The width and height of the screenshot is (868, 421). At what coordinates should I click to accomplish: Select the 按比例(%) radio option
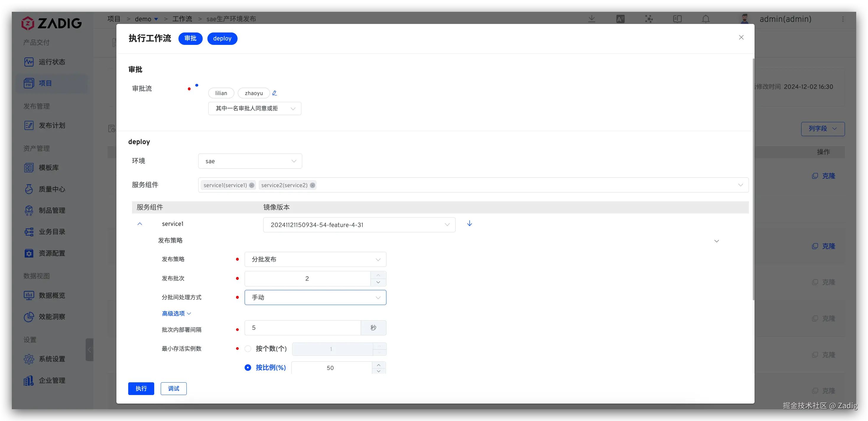point(248,368)
